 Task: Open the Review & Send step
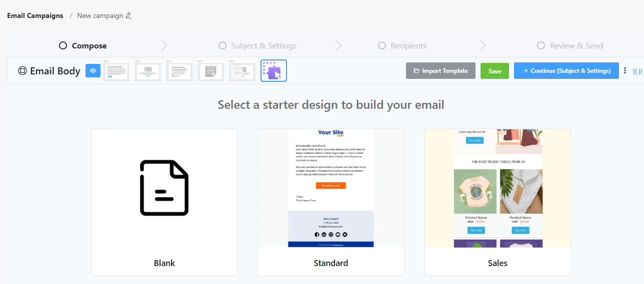click(x=570, y=45)
